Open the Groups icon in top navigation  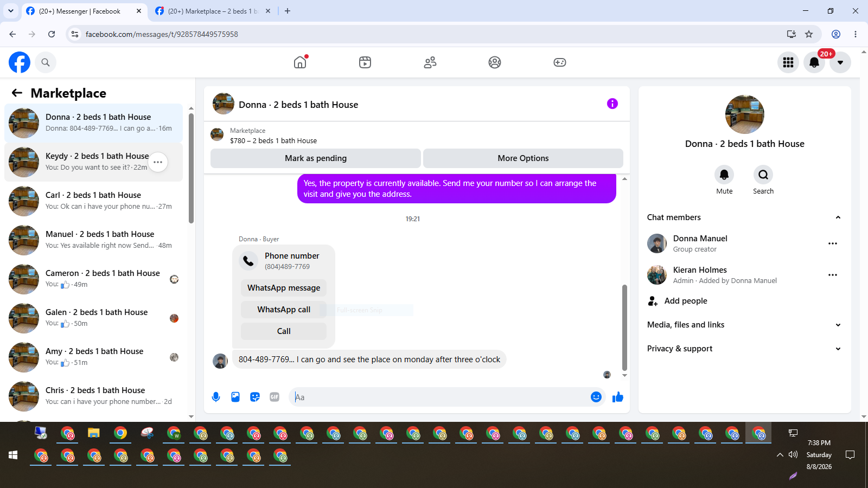tap(495, 62)
